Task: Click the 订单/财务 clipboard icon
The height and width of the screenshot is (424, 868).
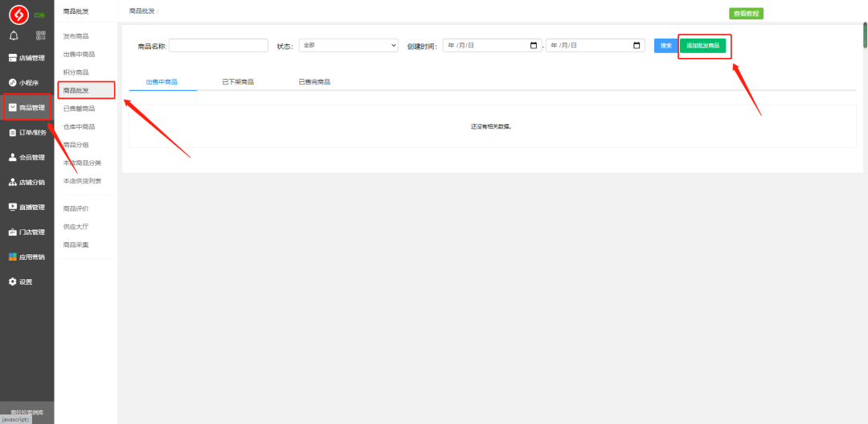Action: 12,133
